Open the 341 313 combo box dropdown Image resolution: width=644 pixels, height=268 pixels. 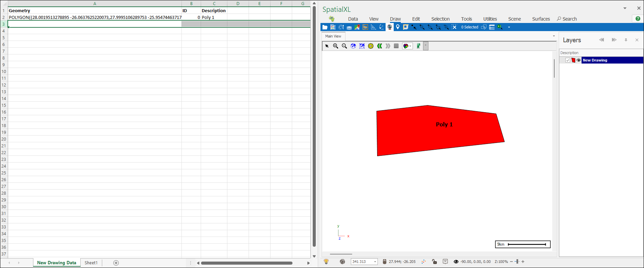(375, 262)
